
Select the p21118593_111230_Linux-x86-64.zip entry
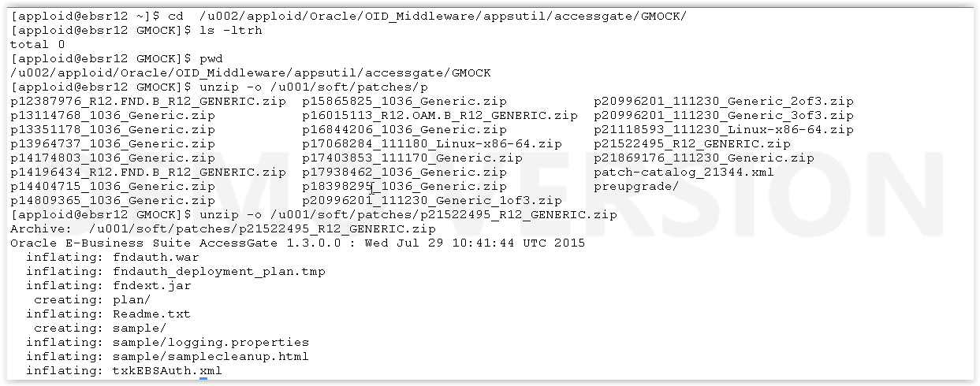[x=723, y=130]
